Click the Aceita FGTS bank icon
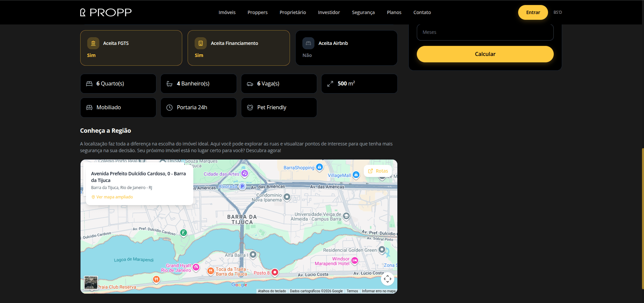Viewport: 644px width, 303px height. click(x=93, y=43)
